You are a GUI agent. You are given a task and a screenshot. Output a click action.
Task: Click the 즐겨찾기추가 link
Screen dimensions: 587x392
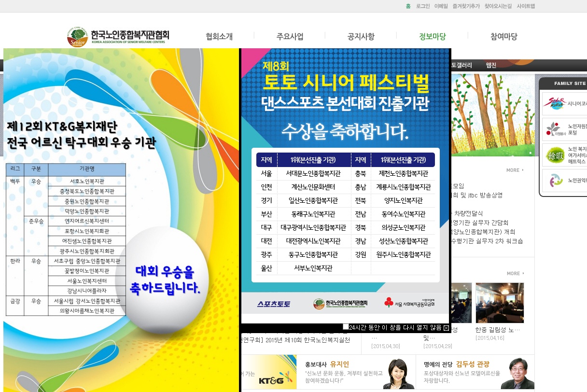click(466, 6)
